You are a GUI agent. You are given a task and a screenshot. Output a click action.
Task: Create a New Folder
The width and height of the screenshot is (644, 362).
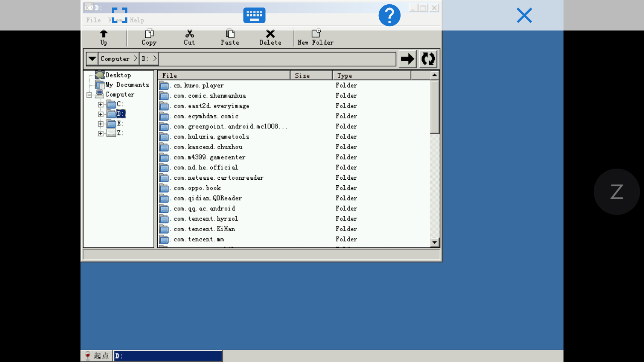pyautogui.click(x=316, y=38)
